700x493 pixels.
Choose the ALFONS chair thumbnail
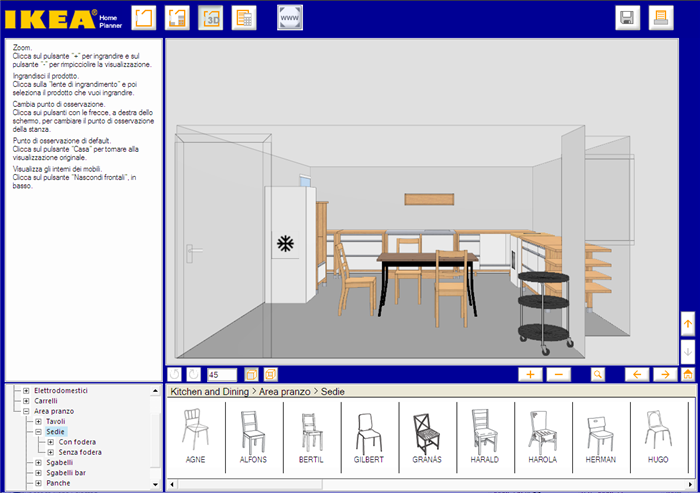click(x=254, y=436)
